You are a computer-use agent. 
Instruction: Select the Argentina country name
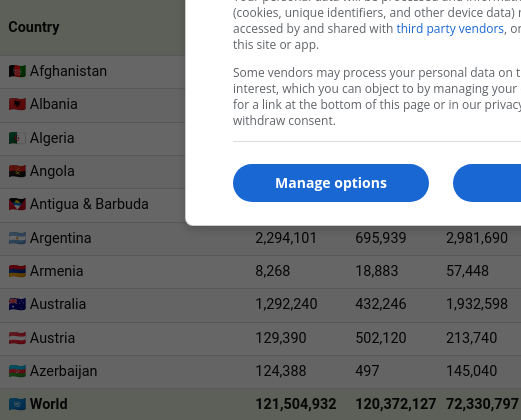[60, 238]
